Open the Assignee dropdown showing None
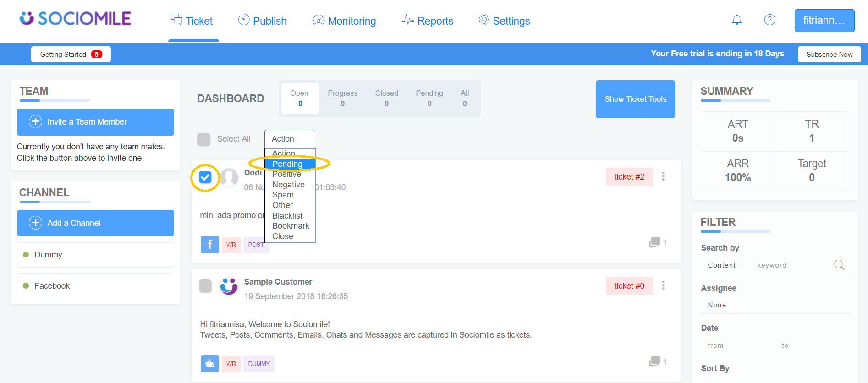 [x=775, y=305]
